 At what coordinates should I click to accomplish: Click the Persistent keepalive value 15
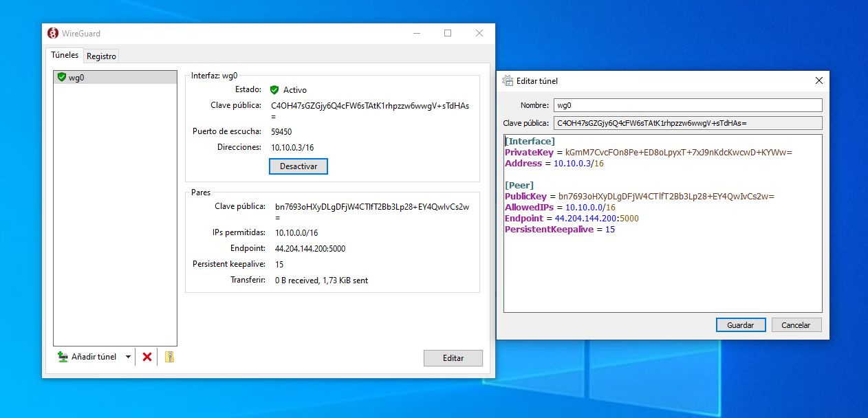tap(279, 265)
